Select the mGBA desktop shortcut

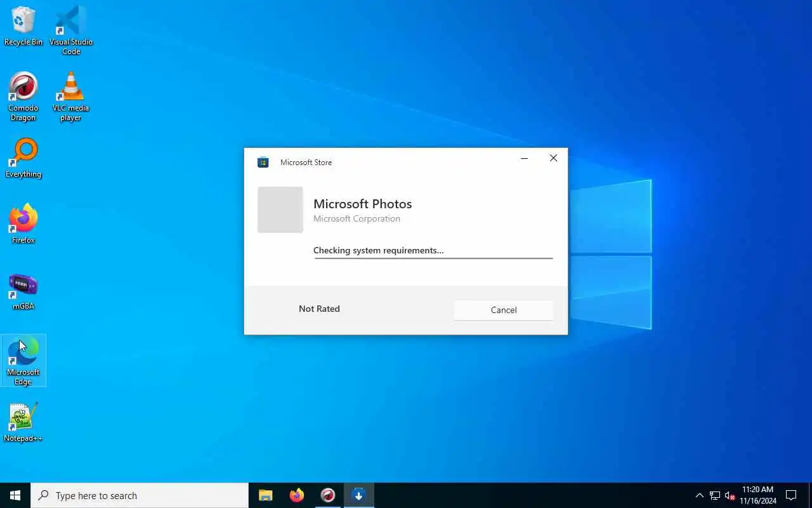[23, 290]
